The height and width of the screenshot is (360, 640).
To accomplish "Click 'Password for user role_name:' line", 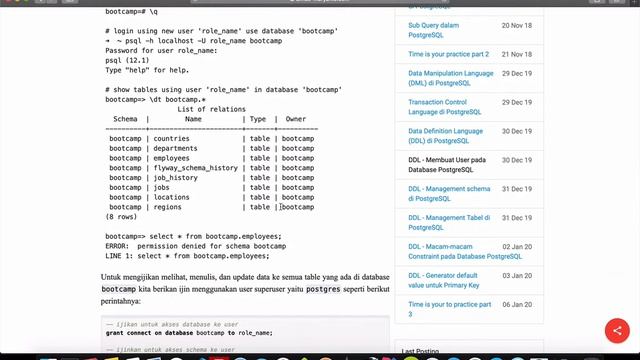I will 161,50.
